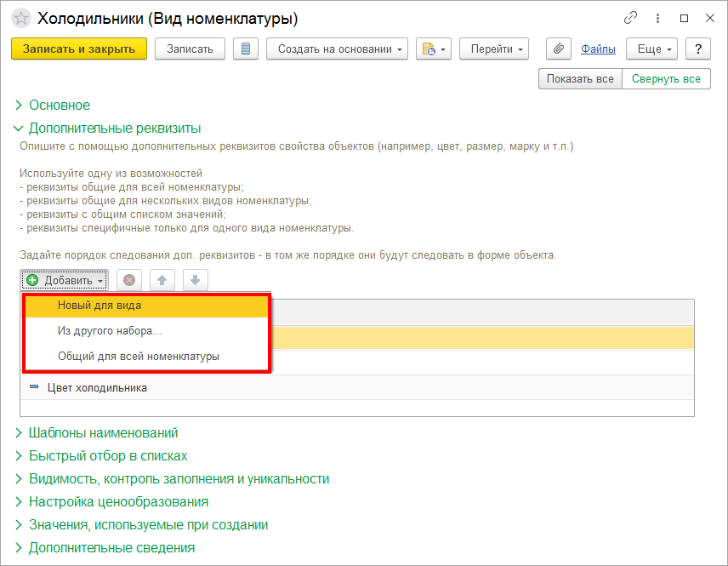This screenshot has height=566, width=728.
Task: Open the Еще dropdown menu
Action: coord(651,49)
